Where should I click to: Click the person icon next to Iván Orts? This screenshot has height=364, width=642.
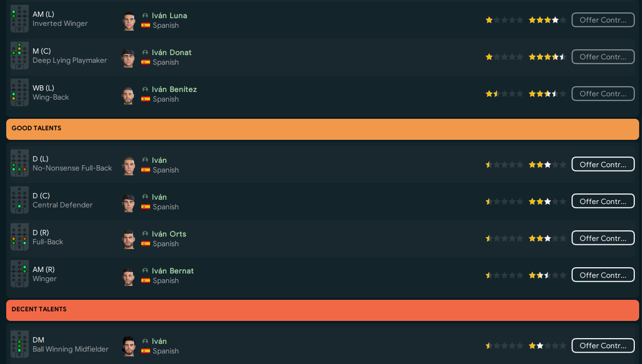click(x=145, y=234)
